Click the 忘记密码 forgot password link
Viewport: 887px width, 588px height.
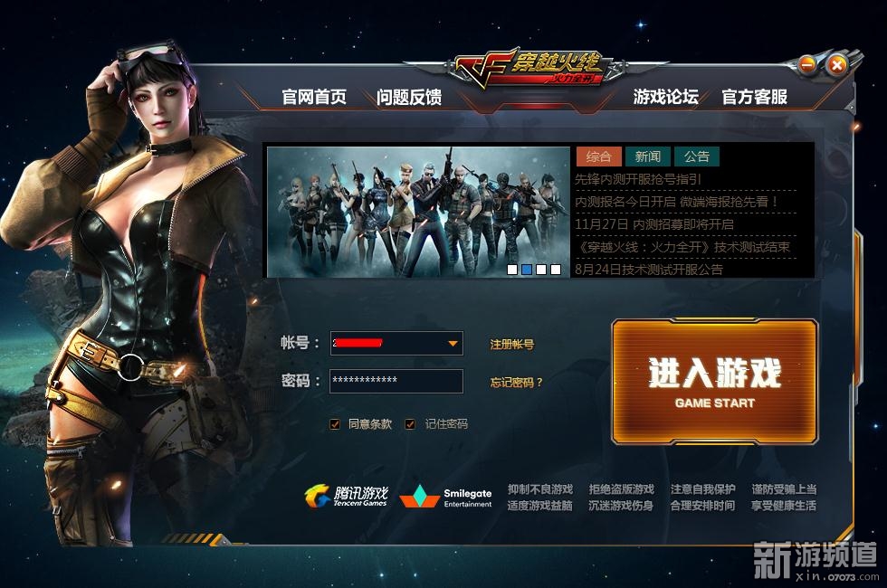coord(516,382)
